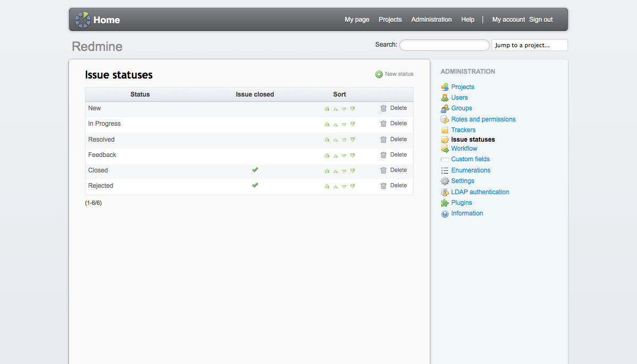Move the New status to bottom
Image resolution: width=637 pixels, height=364 pixels.
(352, 109)
